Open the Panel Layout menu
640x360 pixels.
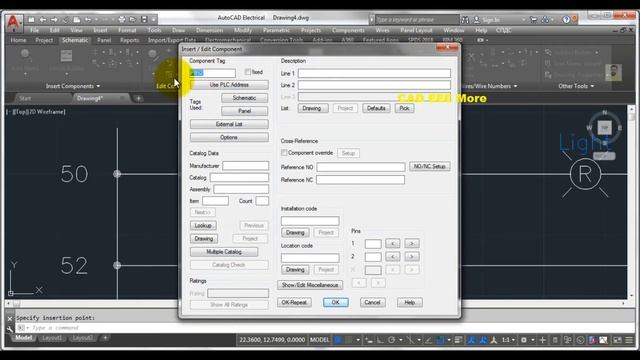(x=416, y=30)
